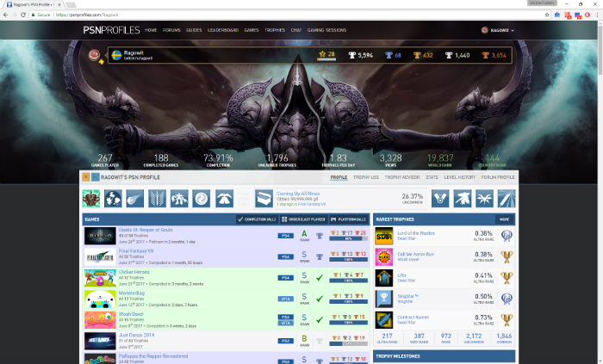Open the Stats tab
Viewport: 603px width, 364px height.
(432, 177)
